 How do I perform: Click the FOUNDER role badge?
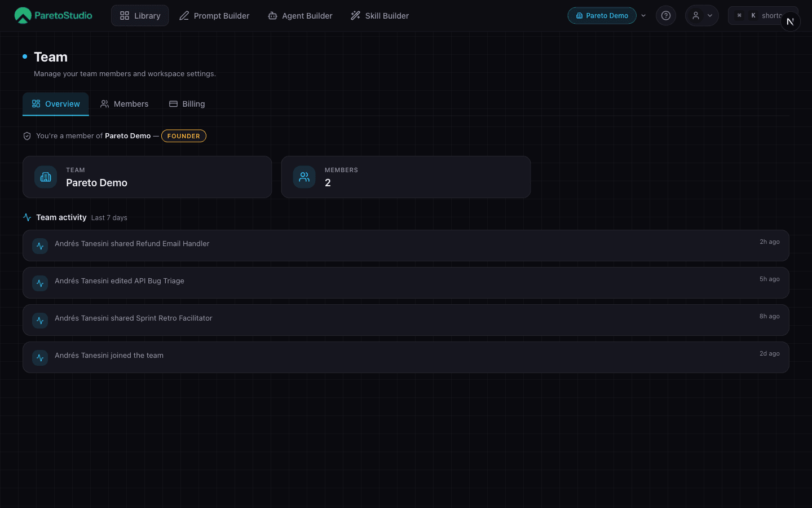(x=184, y=136)
